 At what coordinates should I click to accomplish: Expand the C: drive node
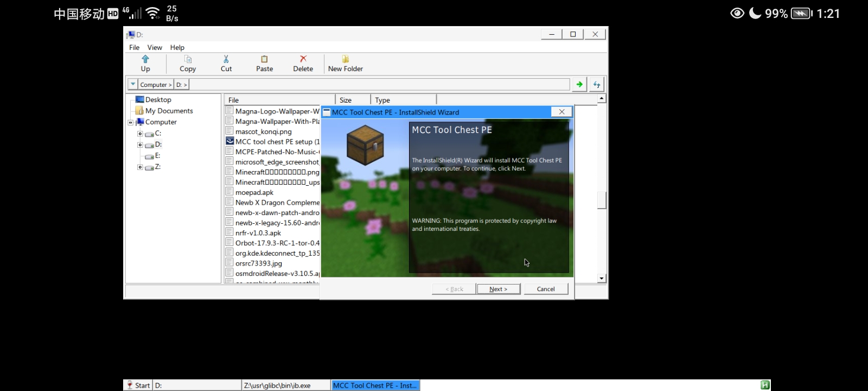tap(140, 134)
